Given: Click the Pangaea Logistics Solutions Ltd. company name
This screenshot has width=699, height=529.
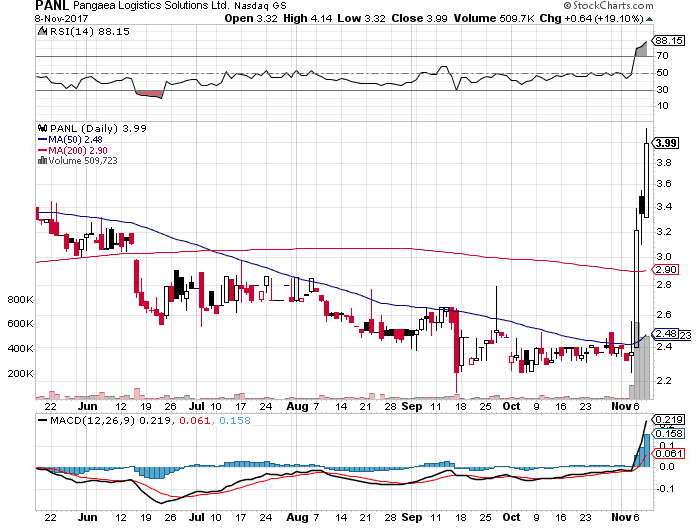Looking at the screenshot, I should [151, 5].
